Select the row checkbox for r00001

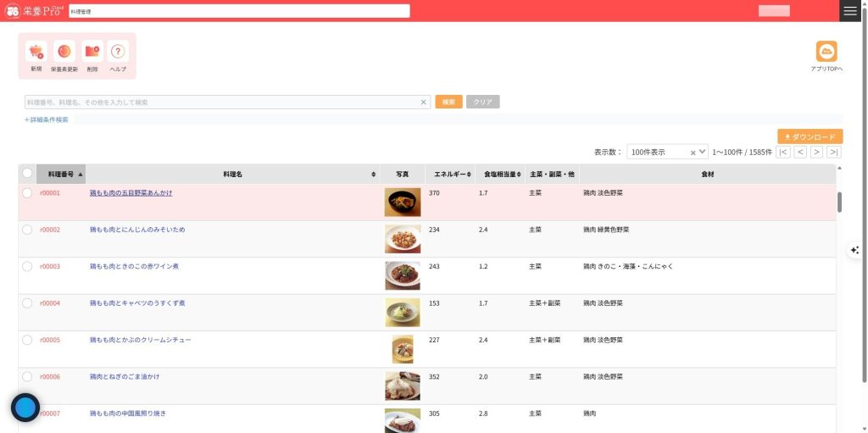pos(27,193)
